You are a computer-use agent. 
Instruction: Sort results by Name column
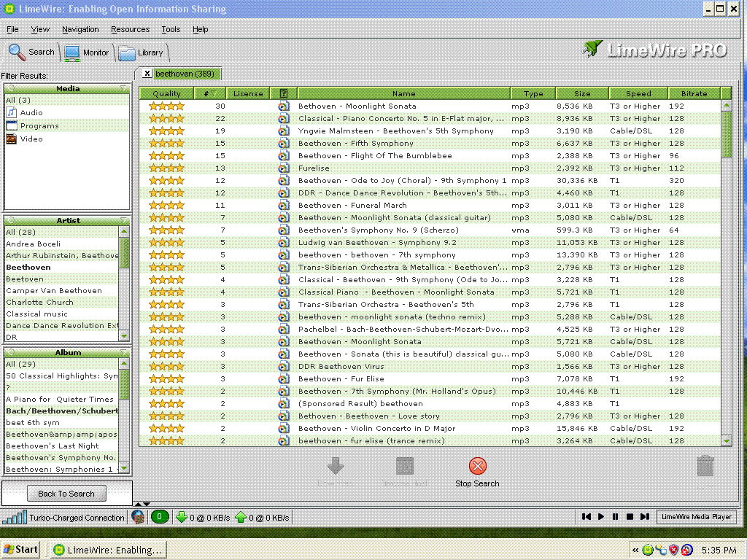(404, 93)
